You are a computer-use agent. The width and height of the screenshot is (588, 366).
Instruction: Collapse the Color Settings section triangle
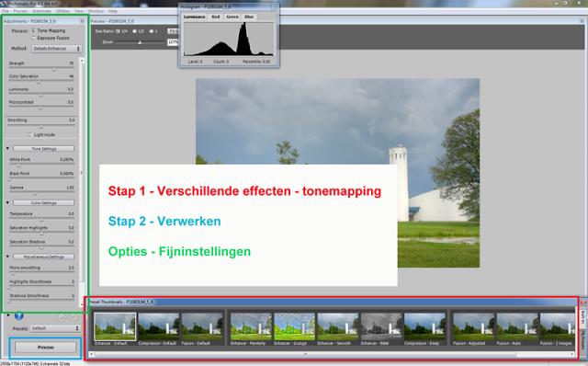(7, 202)
